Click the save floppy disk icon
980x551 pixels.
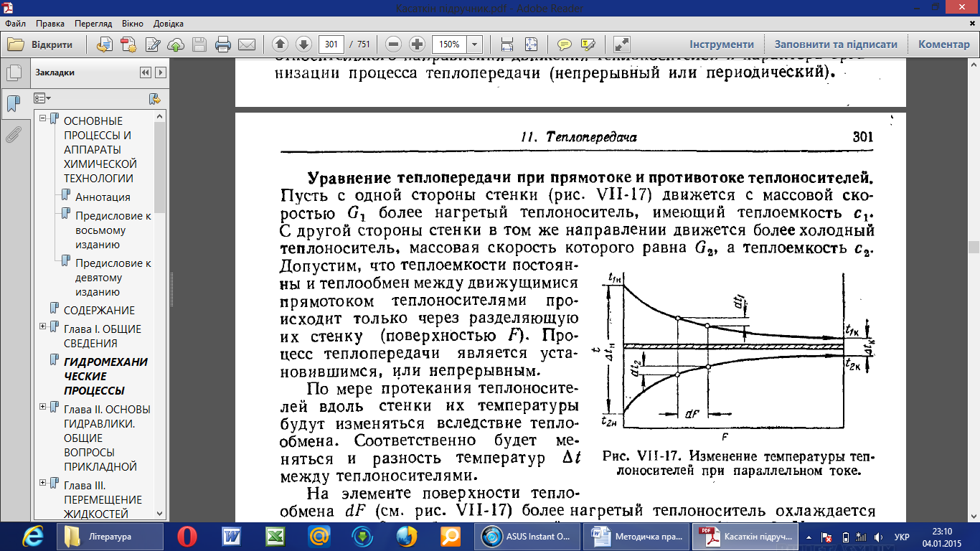click(x=199, y=44)
